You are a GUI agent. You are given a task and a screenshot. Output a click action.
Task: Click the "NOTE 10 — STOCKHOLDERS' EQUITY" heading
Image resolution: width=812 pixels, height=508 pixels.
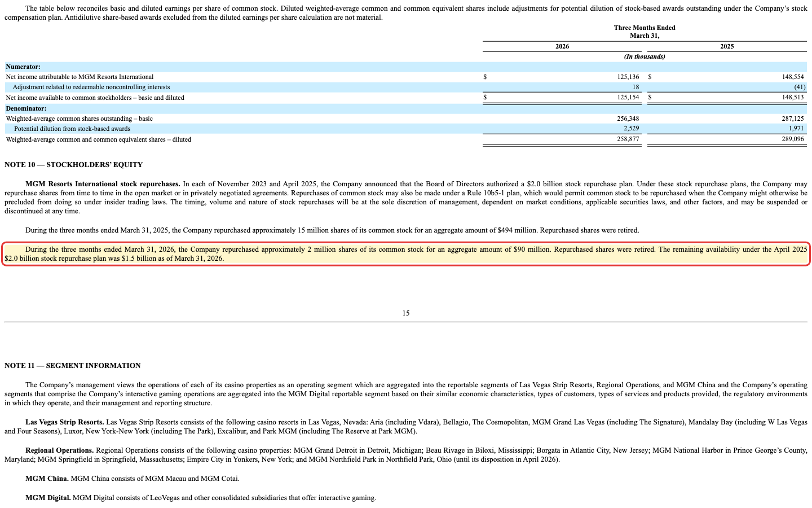(74, 165)
